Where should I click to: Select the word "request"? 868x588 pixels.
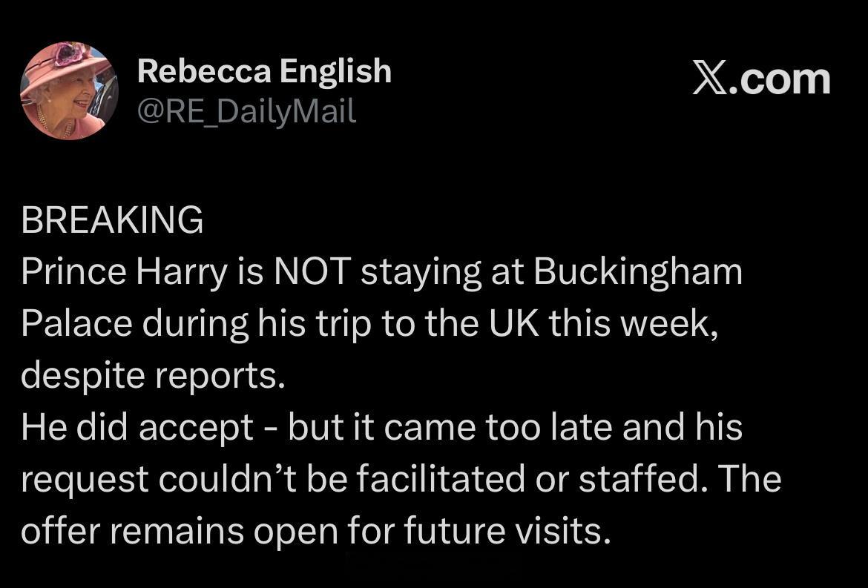coord(85,480)
